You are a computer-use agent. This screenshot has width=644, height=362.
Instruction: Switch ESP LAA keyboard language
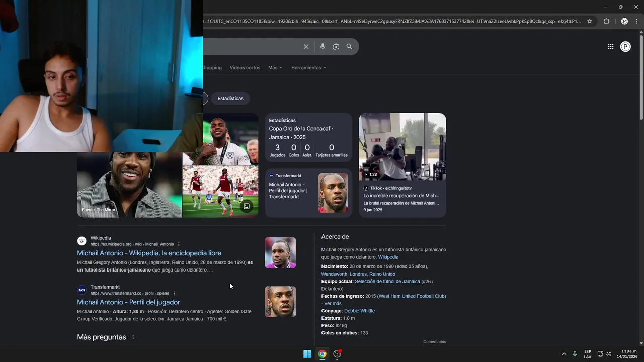[588, 354]
